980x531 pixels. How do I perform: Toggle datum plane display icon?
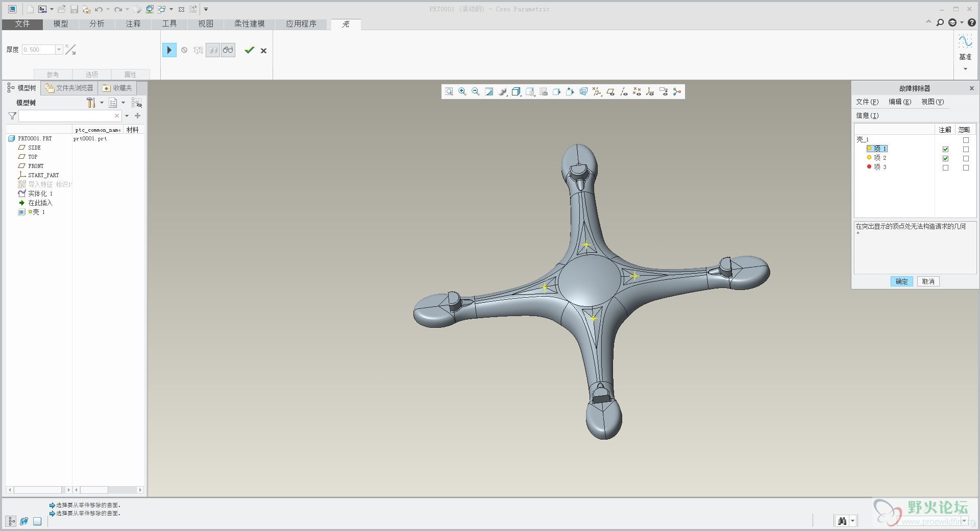point(610,91)
